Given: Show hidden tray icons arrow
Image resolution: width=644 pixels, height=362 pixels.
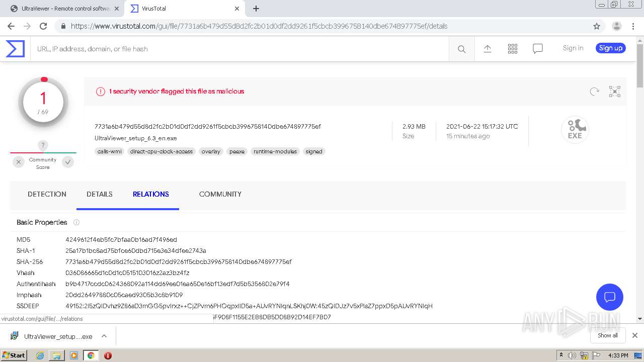Looking at the screenshot, I should 561,355.
